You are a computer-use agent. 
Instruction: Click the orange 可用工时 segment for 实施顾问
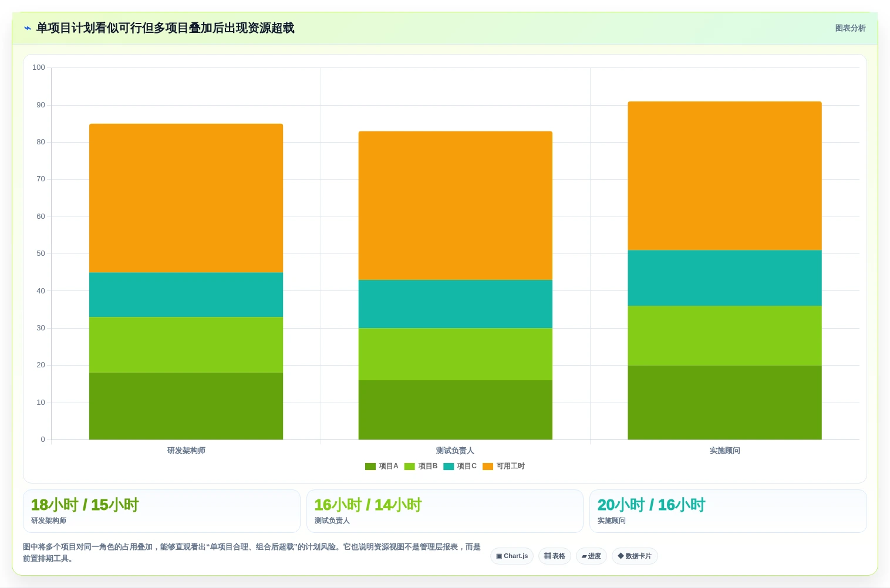724,176
